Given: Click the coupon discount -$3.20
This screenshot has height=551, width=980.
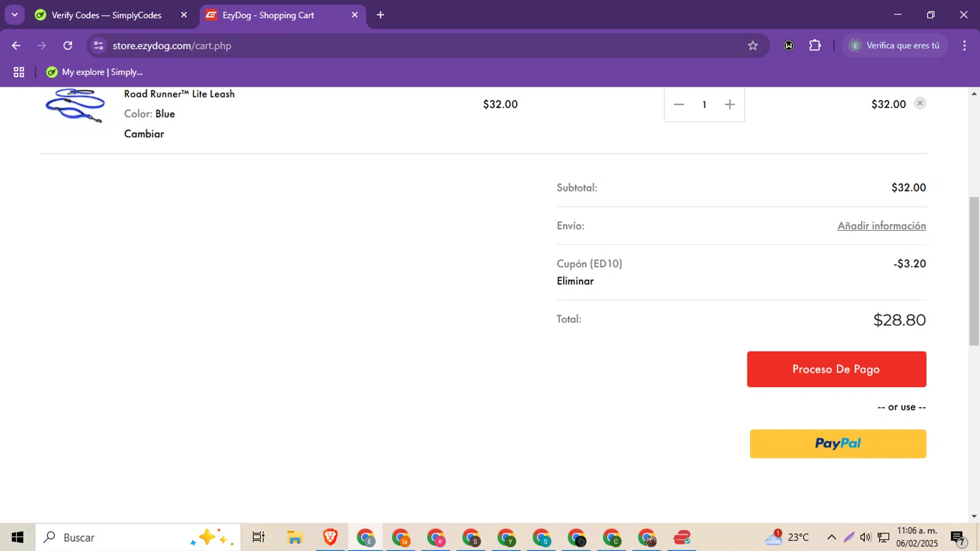Looking at the screenshot, I should point(909,264).
